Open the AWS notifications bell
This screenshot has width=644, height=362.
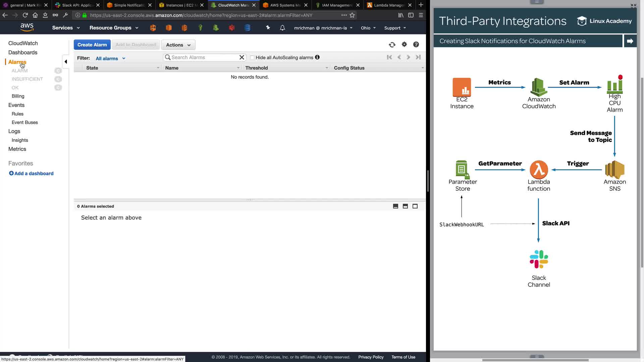pyautogui.click(x=282, y=28)
